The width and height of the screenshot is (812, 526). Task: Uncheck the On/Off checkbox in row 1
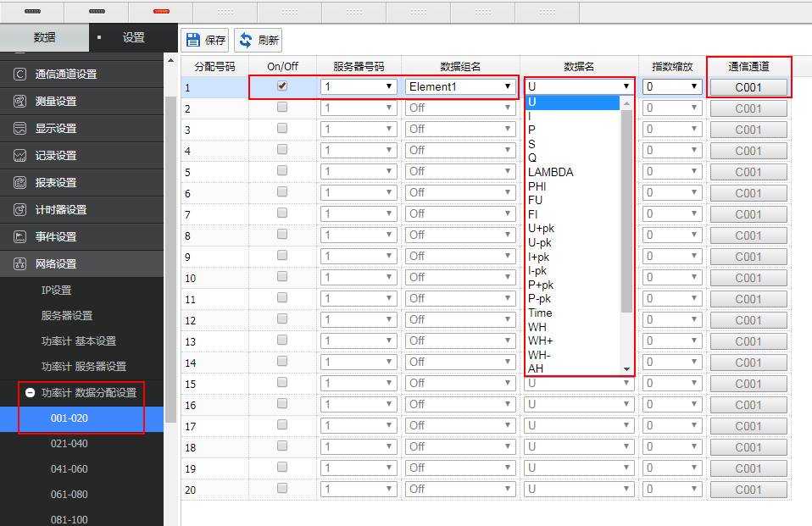coord(282,86)
